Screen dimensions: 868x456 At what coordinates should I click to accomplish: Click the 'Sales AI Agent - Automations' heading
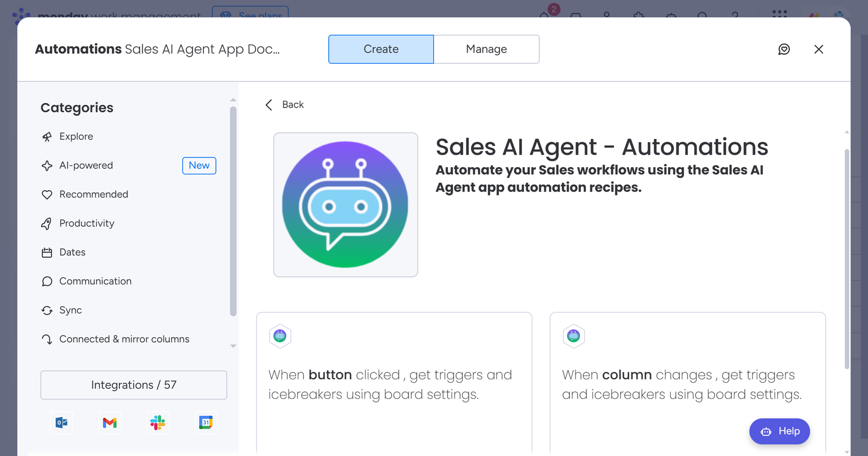tap(602, 147)
